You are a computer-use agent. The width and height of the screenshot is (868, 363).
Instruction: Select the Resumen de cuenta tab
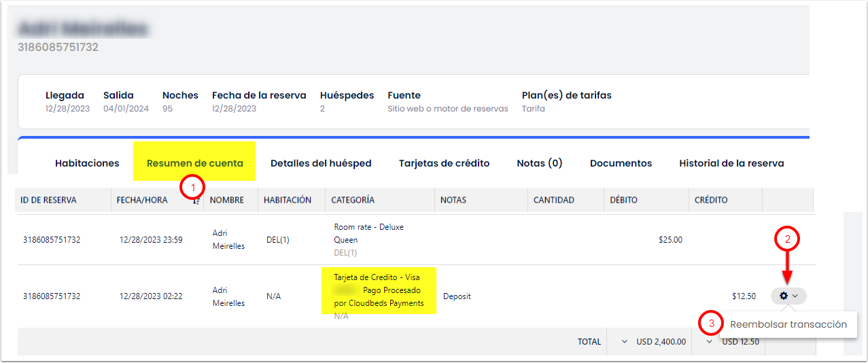click(195, 163)
